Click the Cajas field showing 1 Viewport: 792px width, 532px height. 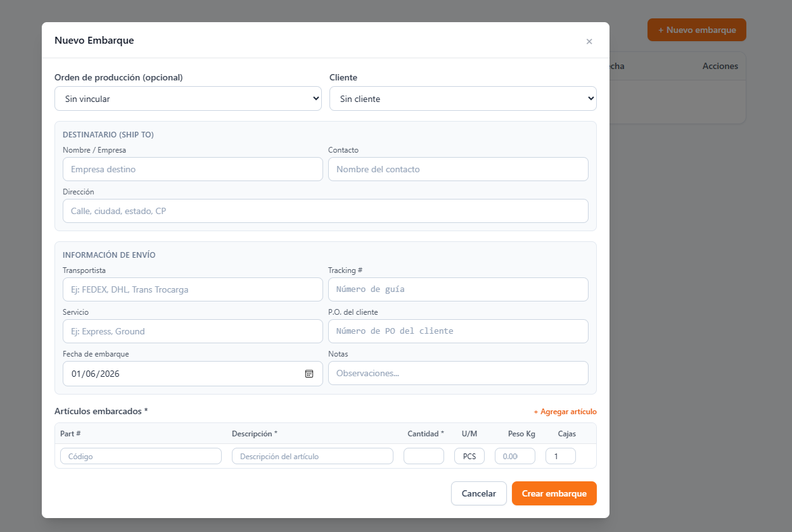[561, 456]
